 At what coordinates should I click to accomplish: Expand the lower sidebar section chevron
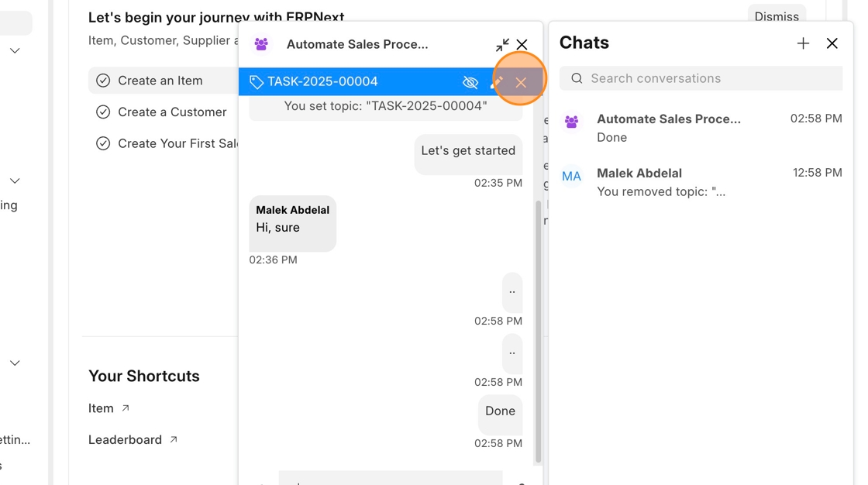click(x=15, y=363)
